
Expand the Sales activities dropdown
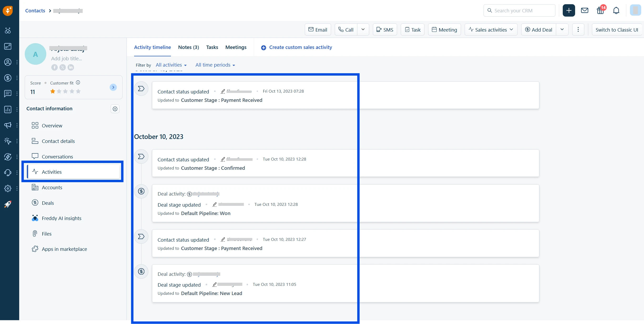coord(491,29)
